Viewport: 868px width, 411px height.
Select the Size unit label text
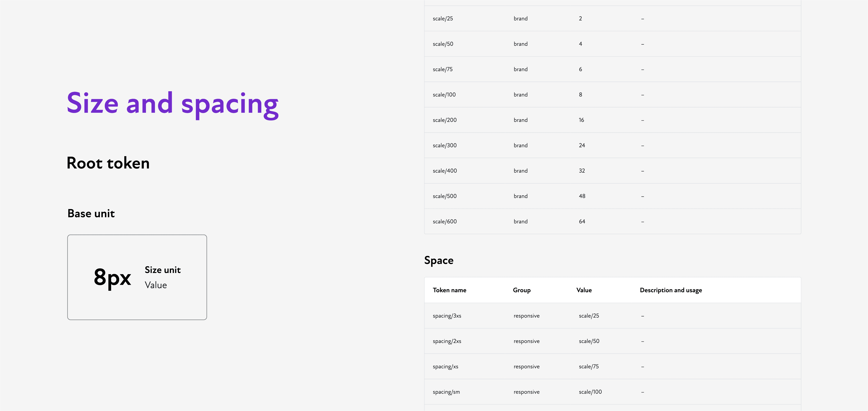point(162,270)
